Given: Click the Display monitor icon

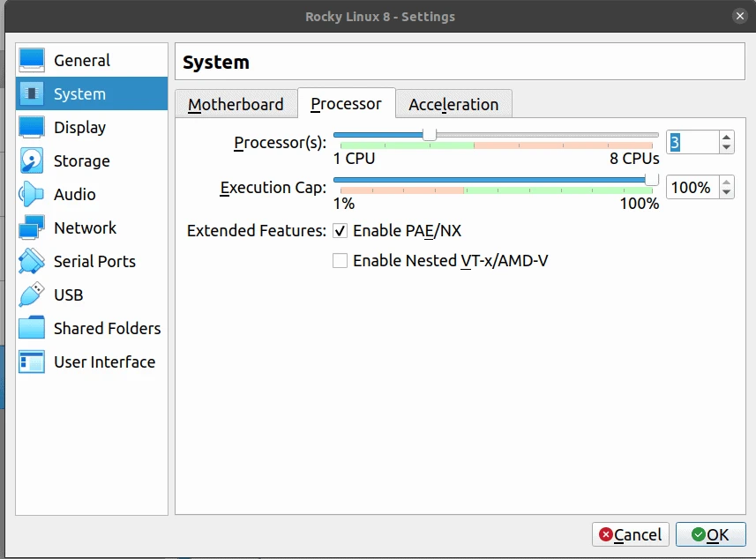Looking at the screenshot, I should click(32, 127).
